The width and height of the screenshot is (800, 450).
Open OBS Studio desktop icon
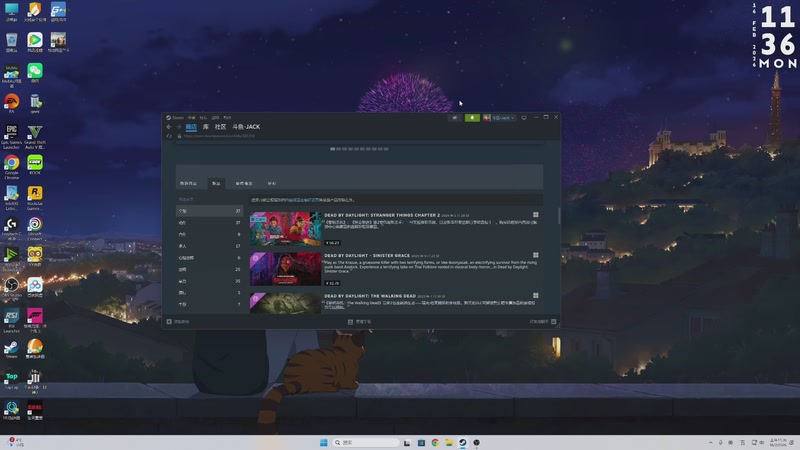click(11, 288)
